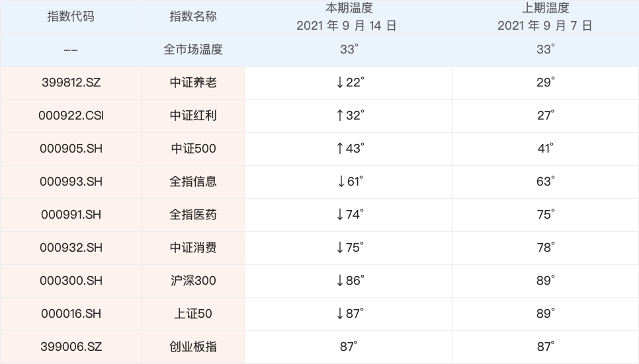Click the down arrow beside 61°

pos(340,182)
